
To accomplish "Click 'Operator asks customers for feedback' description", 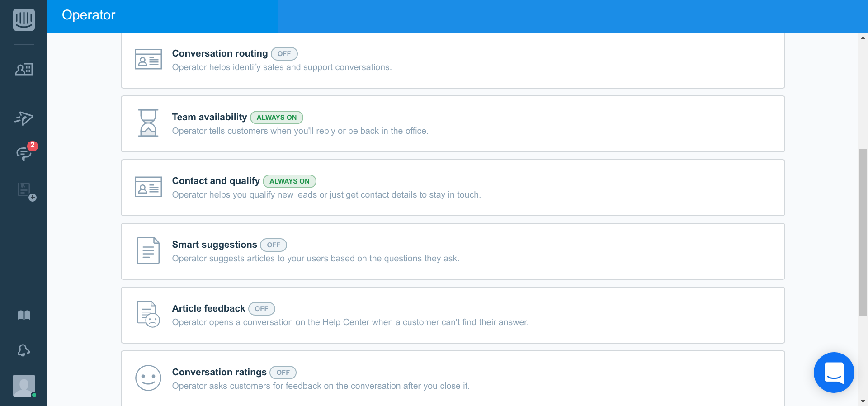I will tap(321, 386).
